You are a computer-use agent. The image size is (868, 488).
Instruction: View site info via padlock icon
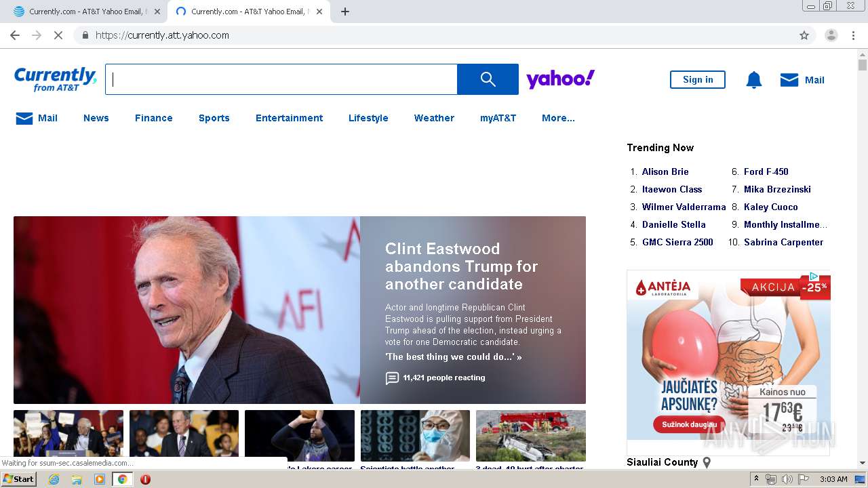click(85, 35)
